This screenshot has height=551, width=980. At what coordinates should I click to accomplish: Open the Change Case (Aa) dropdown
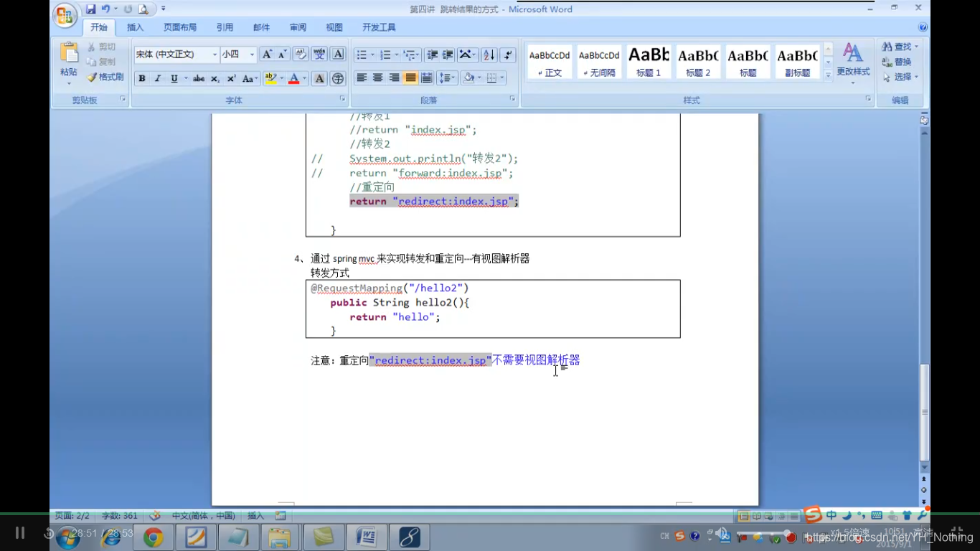tap(250, 79)
